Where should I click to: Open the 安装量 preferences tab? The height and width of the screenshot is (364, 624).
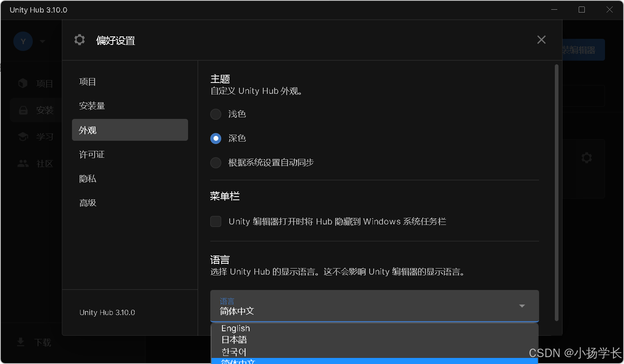130,106
